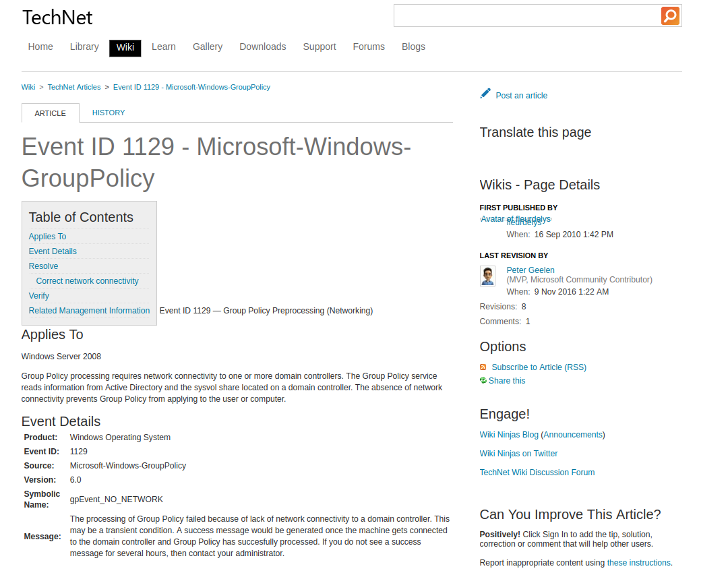Click the green Share this icon
Viewport: 728px width, 577px height.
483,381
